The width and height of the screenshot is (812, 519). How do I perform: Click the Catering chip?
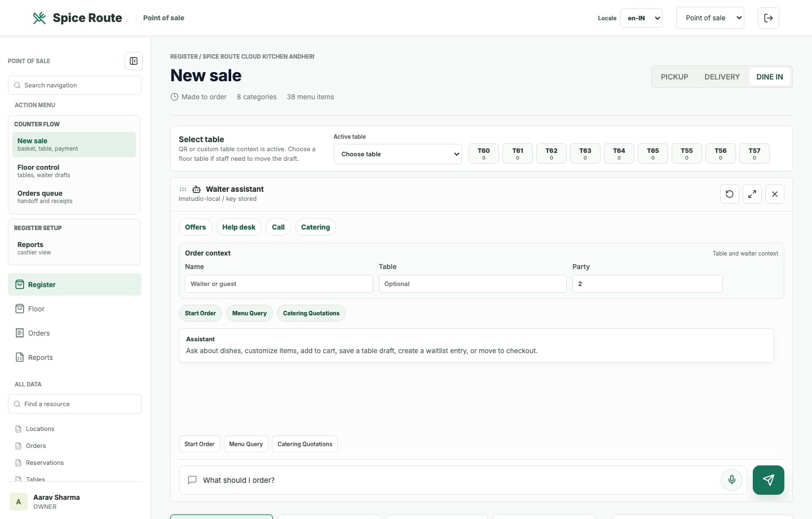point(315,227)
